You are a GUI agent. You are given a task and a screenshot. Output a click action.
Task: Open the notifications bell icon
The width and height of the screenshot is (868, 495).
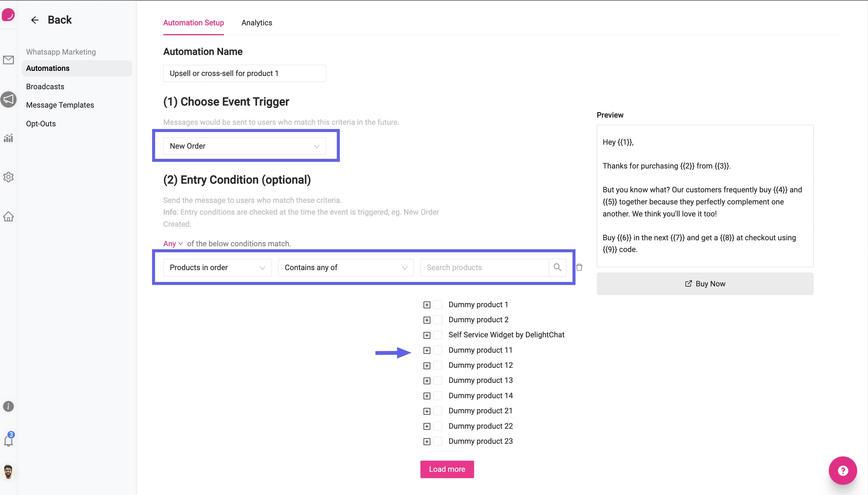pos(8,441)
